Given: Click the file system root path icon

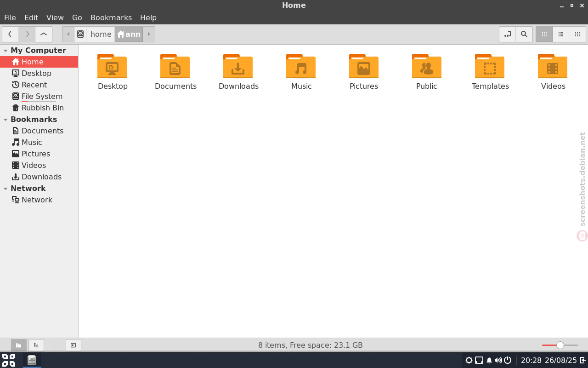Looking at the screenshot, I should [x=80, y=34].
